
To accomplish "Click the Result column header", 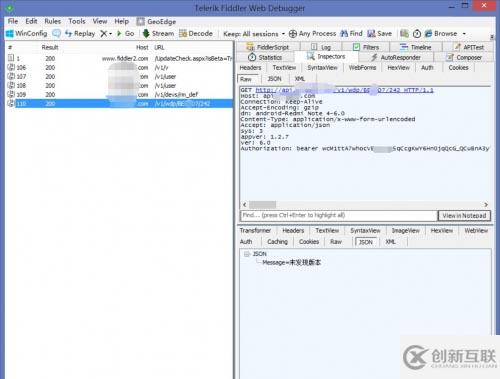I will coord(50,47).
